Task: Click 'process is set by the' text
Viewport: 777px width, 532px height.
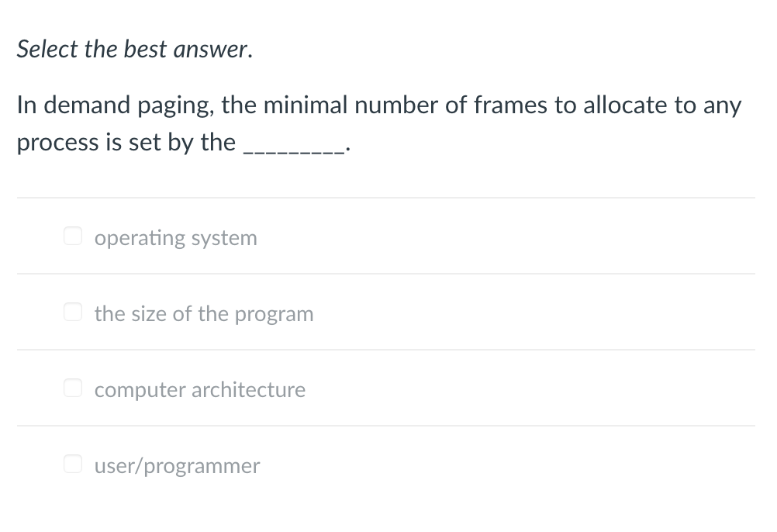Action: pyautogui.click(x=126, y=143)
